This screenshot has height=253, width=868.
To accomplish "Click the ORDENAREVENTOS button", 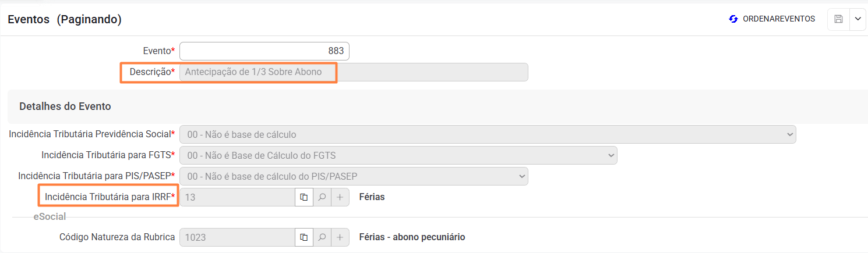I will click(x=772, y=19).
